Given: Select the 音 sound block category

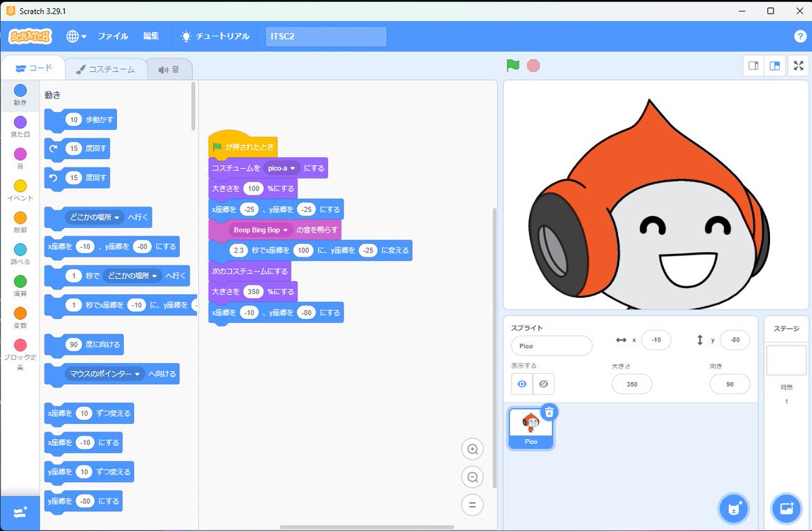Looking at the screenshot, I should 20,158.
